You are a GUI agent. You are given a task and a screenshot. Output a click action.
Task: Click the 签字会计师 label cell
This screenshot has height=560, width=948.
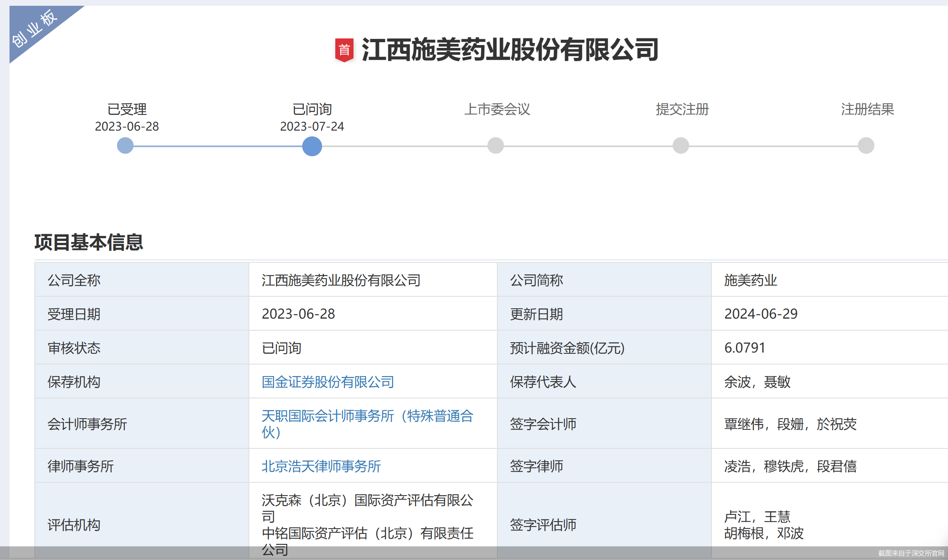click(x=604, y=424)
